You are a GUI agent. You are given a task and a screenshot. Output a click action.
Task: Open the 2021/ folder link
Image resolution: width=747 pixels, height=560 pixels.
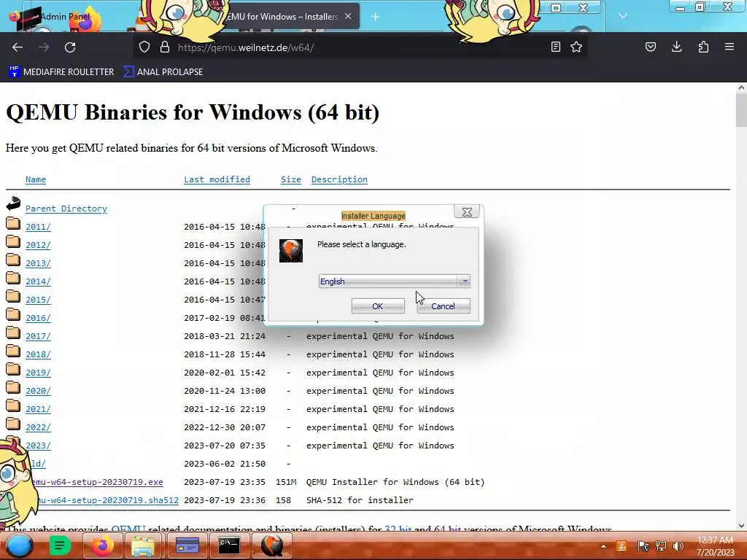(x=38, y=409)
